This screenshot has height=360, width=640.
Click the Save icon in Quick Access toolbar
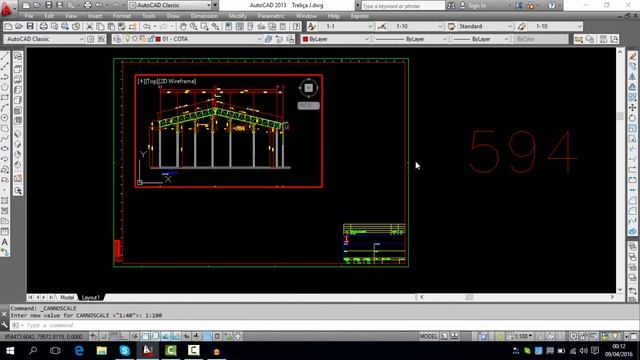click(49, 5)
